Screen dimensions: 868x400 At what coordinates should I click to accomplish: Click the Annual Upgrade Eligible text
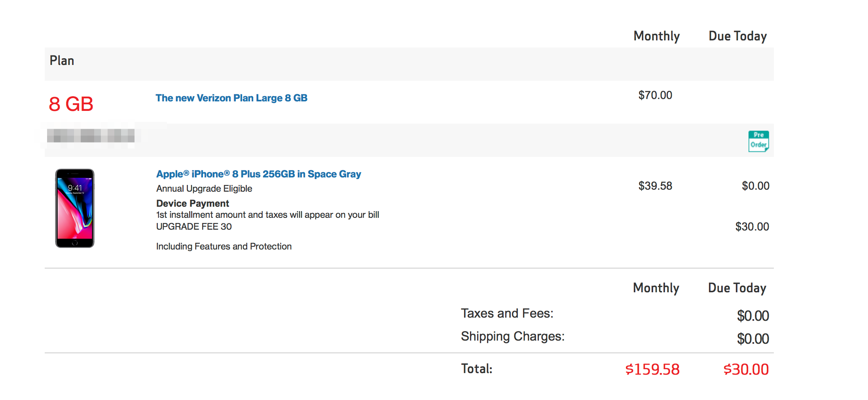tap(204, 189)
